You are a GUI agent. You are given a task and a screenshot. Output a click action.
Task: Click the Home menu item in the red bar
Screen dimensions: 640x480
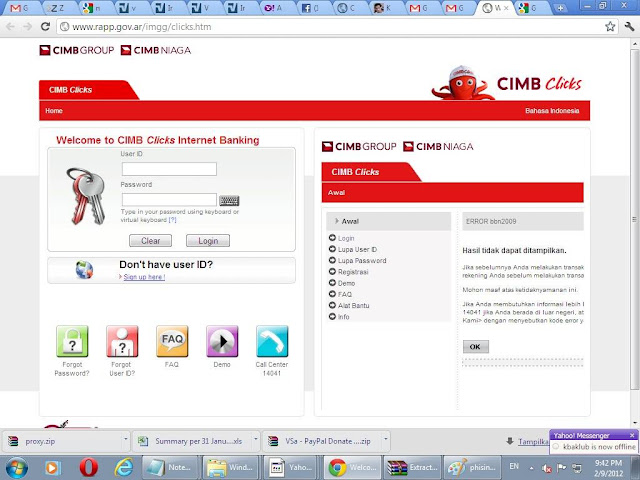point(54,111)
